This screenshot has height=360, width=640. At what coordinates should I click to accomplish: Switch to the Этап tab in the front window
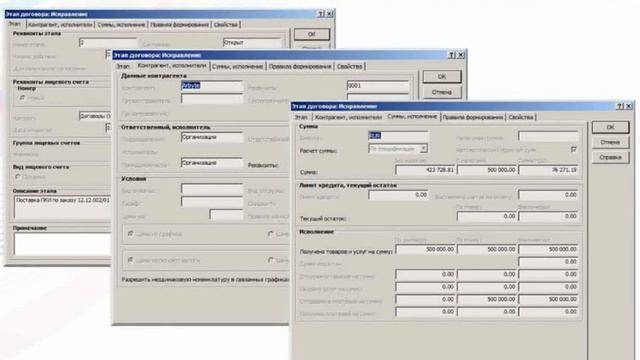tap(301, 117)
